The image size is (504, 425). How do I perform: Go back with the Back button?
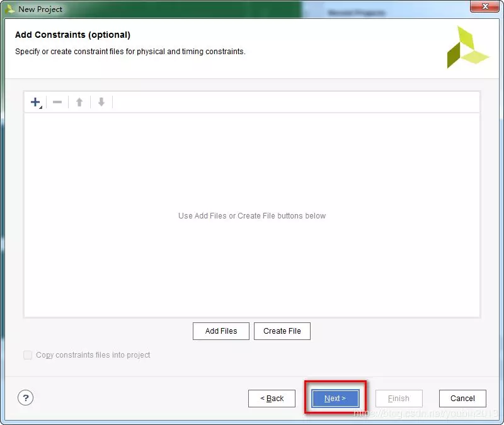pyautogui.click(x=272, y=399)
